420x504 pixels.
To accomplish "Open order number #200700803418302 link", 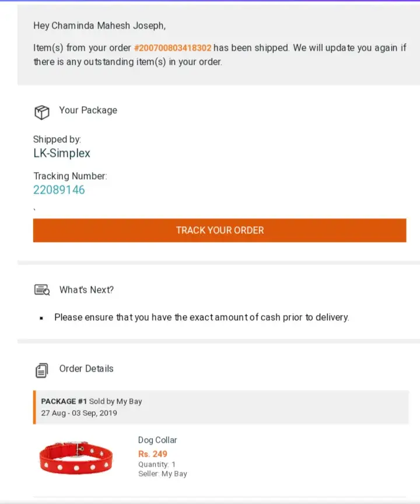I will (173, 48).
